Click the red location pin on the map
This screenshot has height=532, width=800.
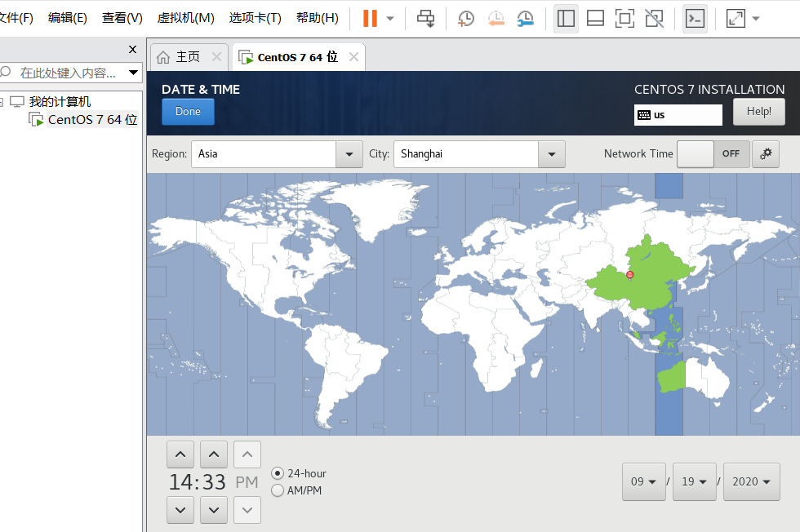pos(630,276)
